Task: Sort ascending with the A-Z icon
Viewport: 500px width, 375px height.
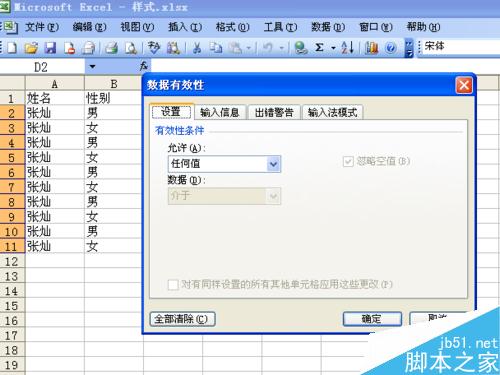Action: coord(347,48)
